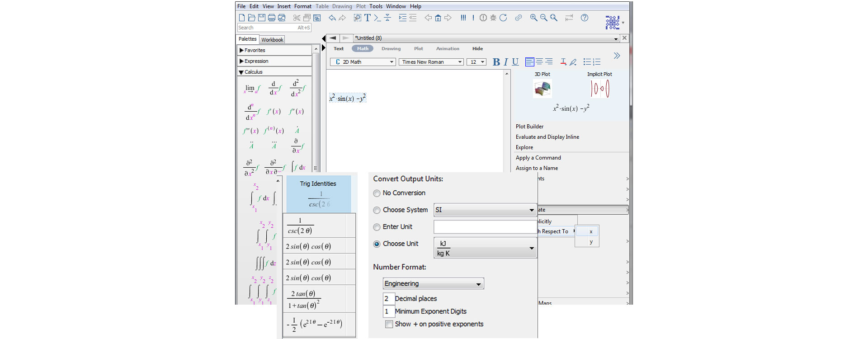Open the Tools menu
Image resolution: width=868 pixels, height=339 pixels.
point(376,6)
